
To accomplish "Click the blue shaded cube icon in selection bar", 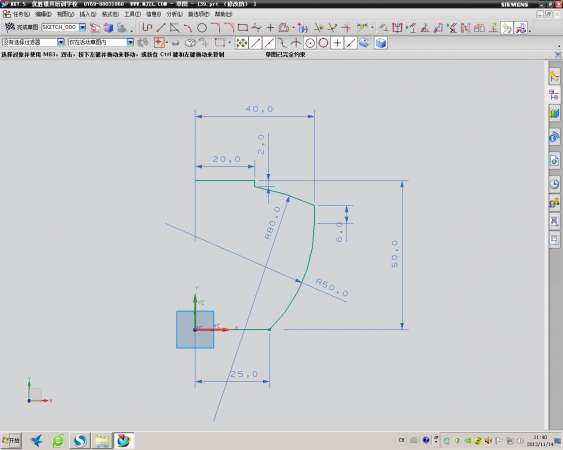I will (381, 43).
